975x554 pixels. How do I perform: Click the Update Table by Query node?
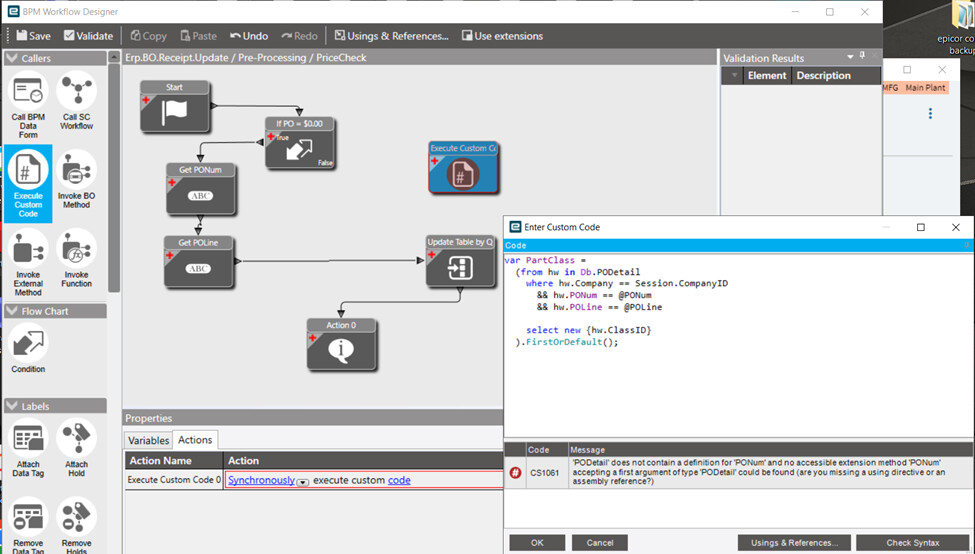pos(461,261)
